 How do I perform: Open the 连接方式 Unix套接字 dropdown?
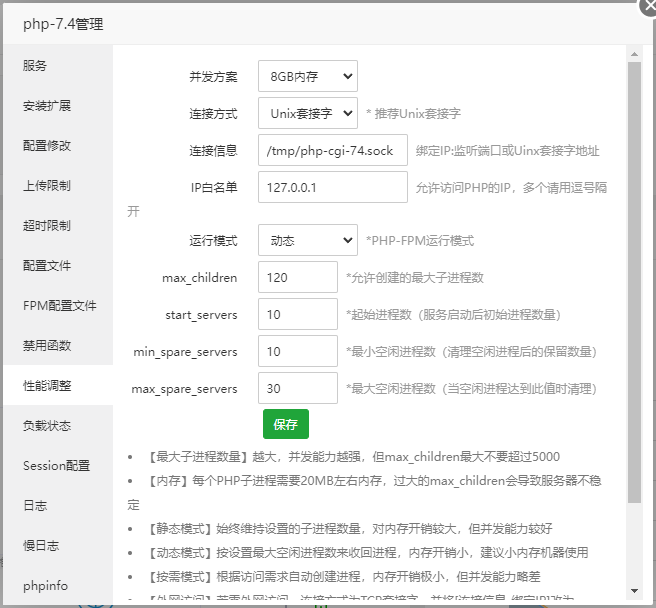307,113
